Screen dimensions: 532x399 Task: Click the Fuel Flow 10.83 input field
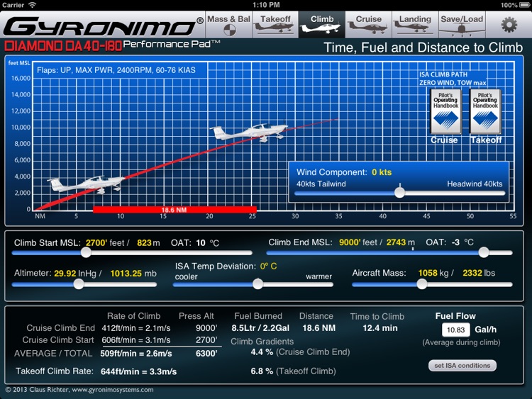click(x=455, y=330)
